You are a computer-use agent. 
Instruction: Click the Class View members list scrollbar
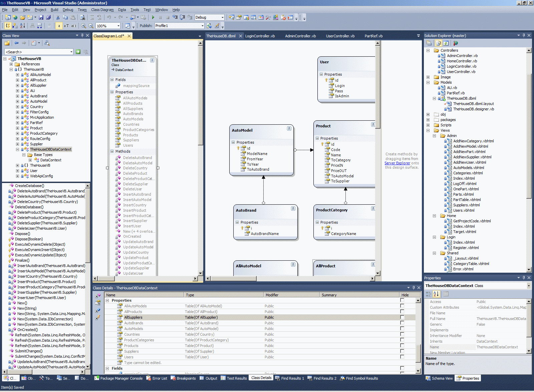[x=87, y=276]
